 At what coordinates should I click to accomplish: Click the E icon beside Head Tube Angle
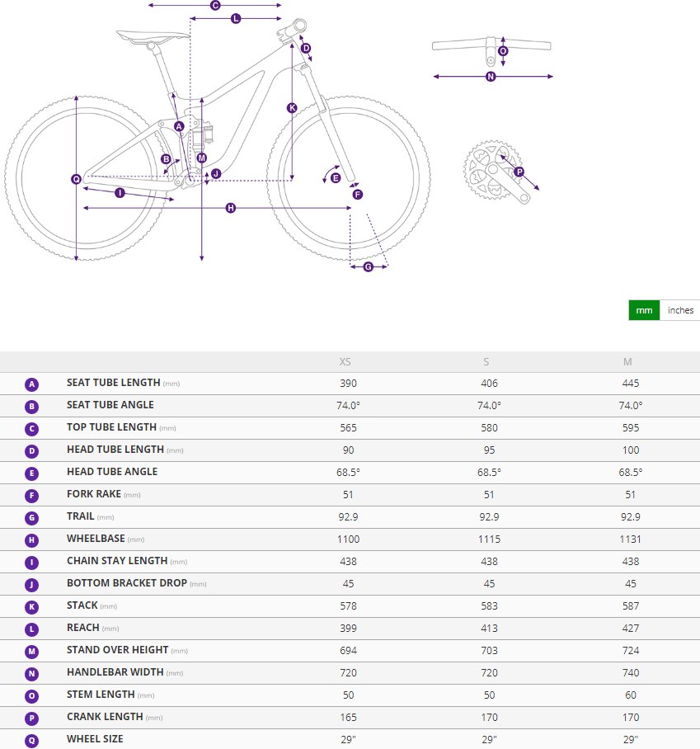click(x=31, y=473)
